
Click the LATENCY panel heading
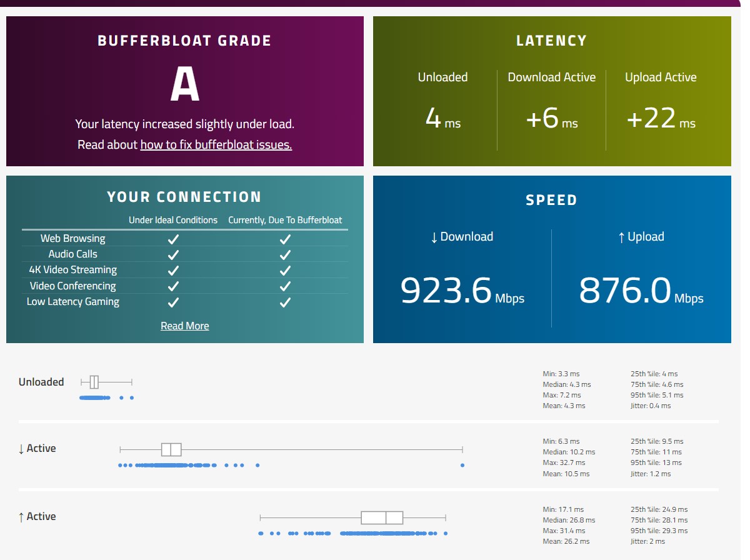(x=552, y=41)
